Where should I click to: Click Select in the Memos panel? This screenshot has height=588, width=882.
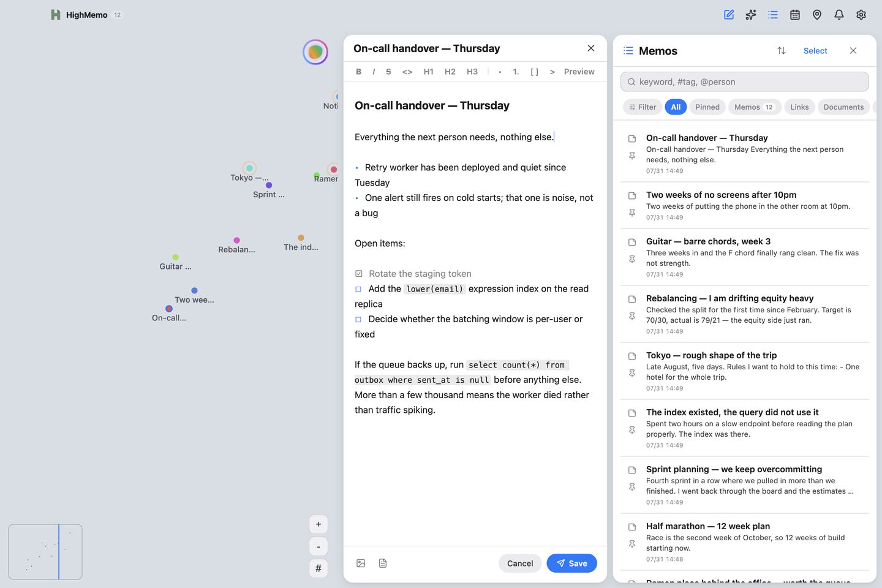coord(815,51)
